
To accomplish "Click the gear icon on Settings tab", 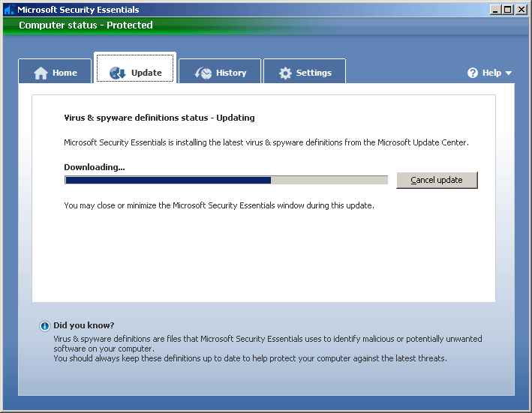I will tap(285, 73).
